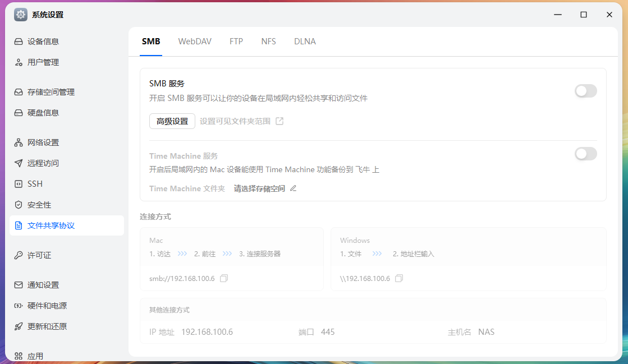Switch to the WebDAV tab
Image resolution: width=628 pixels, height=364 pixels.
(x=195, y=41)
